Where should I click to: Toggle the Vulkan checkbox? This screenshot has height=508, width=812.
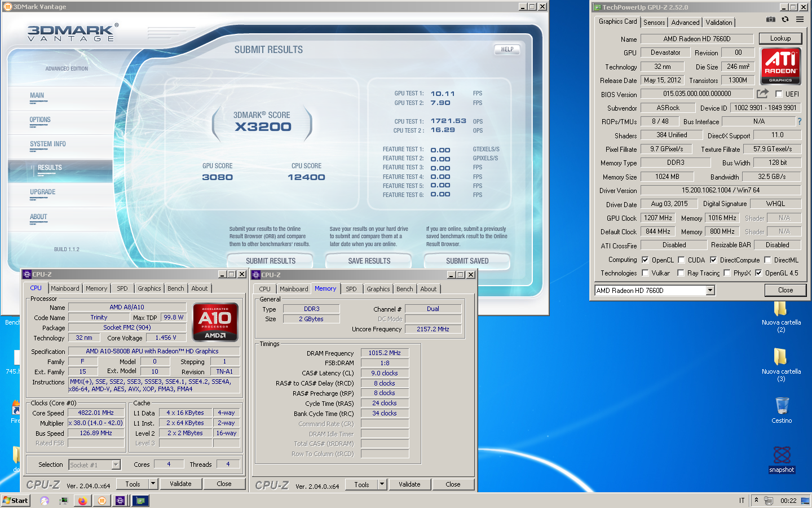point(645,273)
